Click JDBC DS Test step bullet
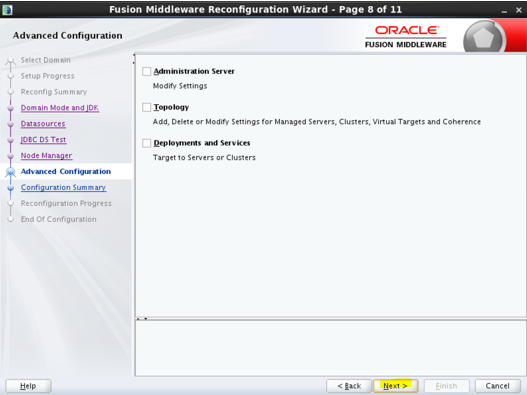 (10, 140)
